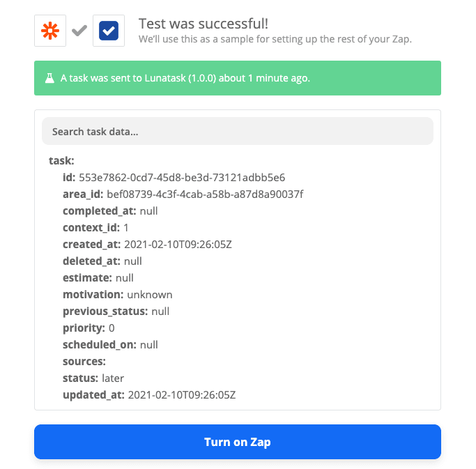
Task: Click the context_id value row
Action: pos(95,228)
